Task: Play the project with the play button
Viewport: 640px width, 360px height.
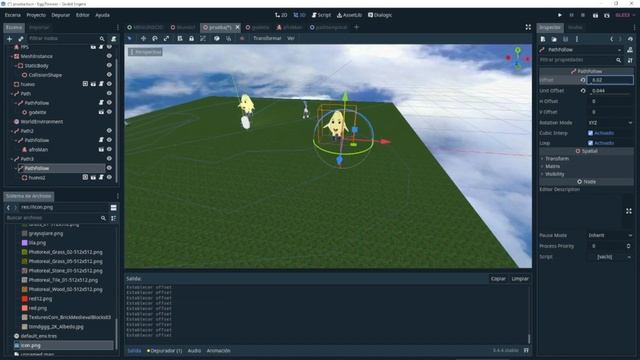Action: pos(560,15)
